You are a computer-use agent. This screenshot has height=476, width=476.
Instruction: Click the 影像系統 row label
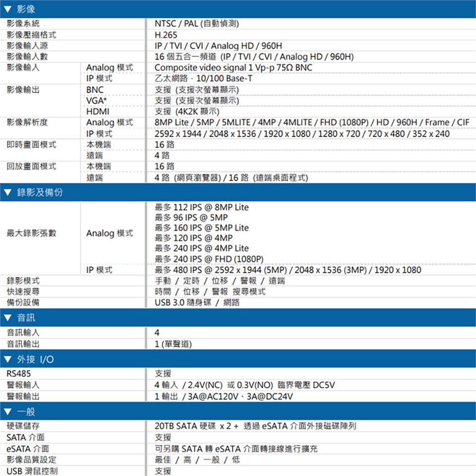click(x=23, y=24)
